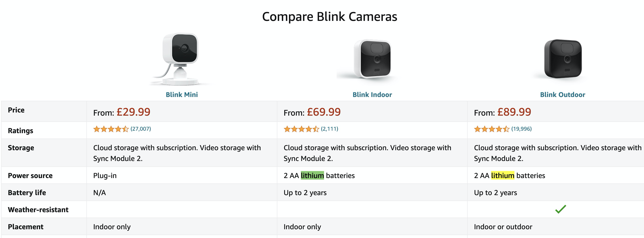
Task: Select the black Blink Outdoor camera image
Action: [x=563, y=59]
